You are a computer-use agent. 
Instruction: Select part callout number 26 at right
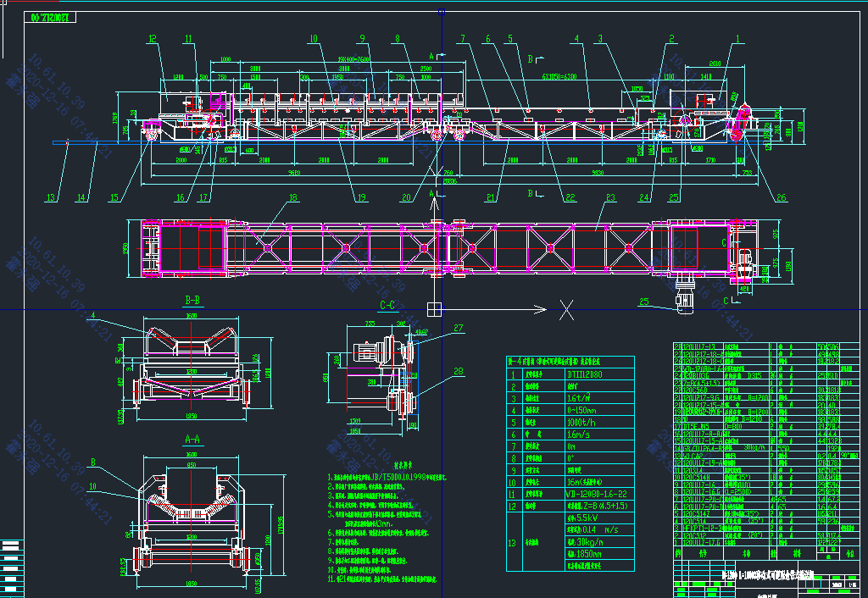pyautogui.click(x=781, y=198)
